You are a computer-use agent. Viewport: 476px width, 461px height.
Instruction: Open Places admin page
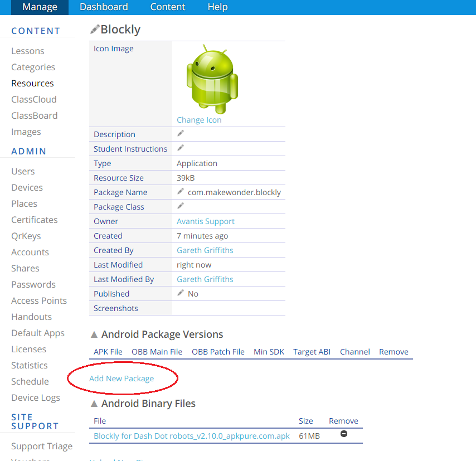click(24, 204)
